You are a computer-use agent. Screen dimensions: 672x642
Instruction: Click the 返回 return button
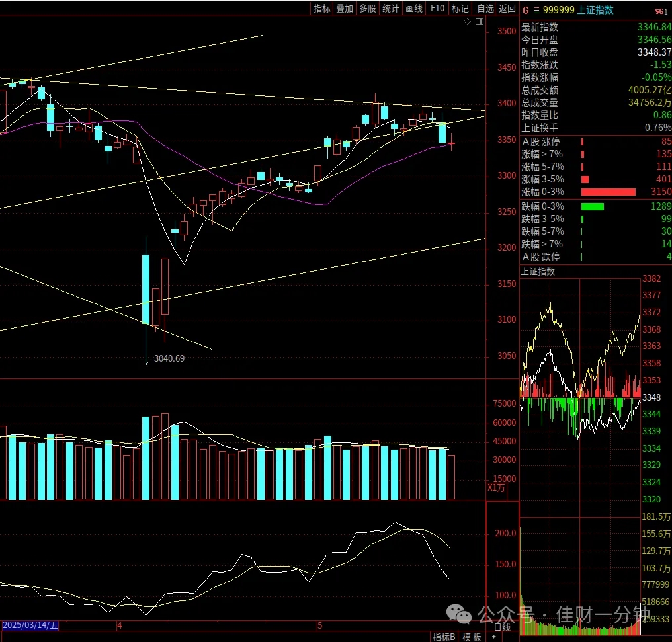coord(507,8)
